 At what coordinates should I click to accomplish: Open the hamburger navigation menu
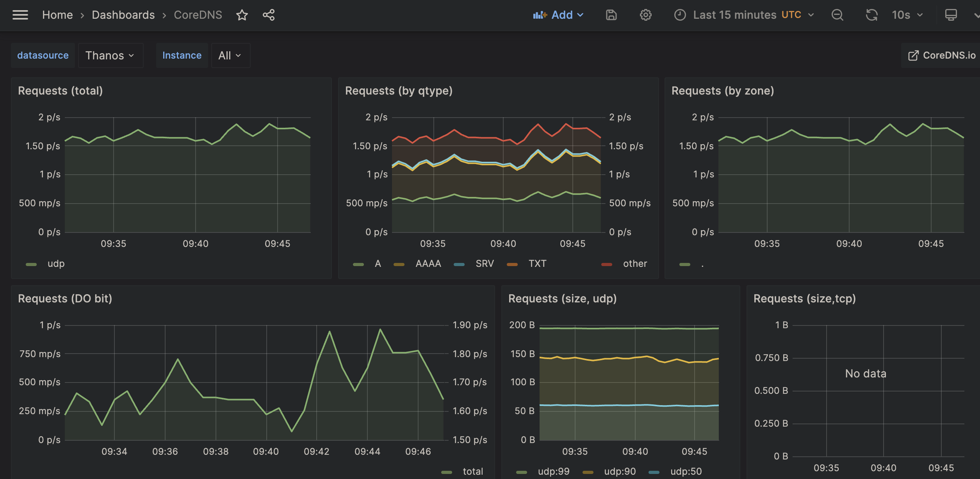tap(20, 15)
